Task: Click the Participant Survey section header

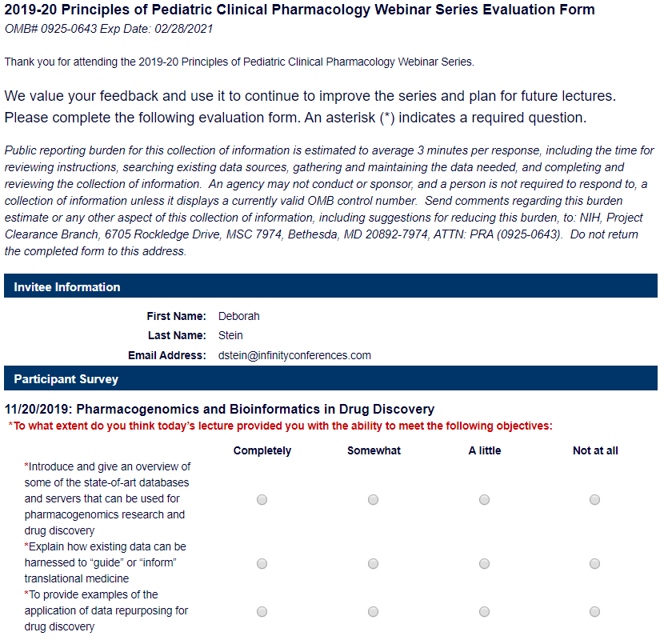Action: [66, 379]
